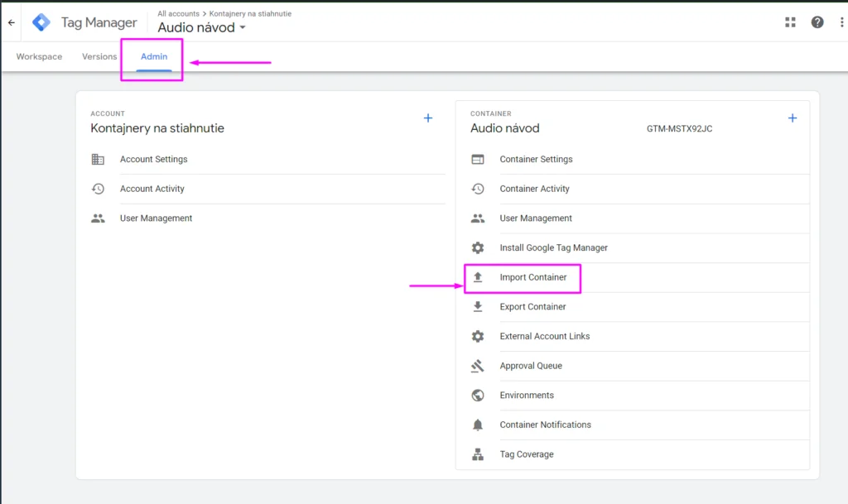
Task: Click the plus icon to create account
Action: pos(428,118)
